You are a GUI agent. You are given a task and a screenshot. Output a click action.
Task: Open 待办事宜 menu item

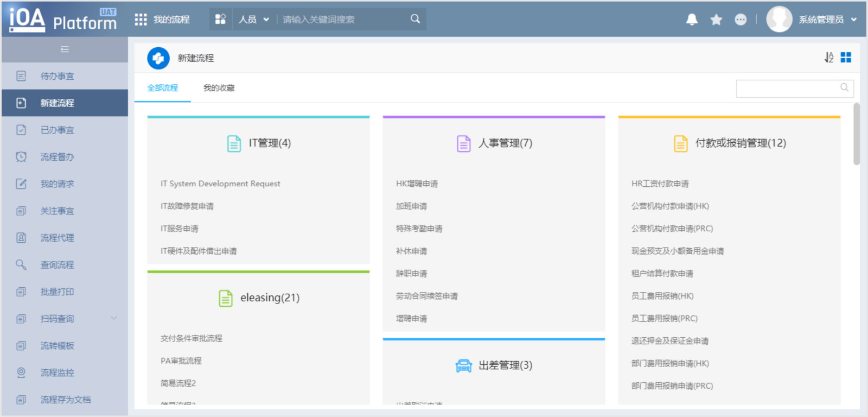[x=65, y=76]
